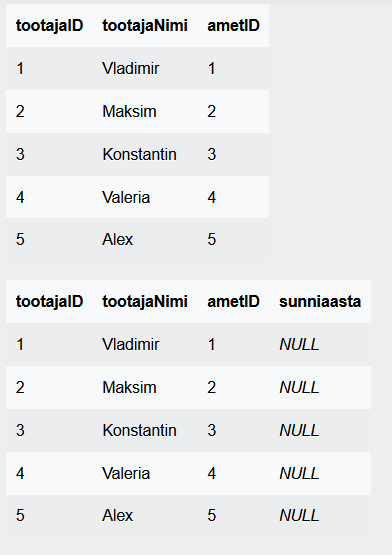
Task: Click the tootajaNimi header in the first table
Action: tap(145, 25)
